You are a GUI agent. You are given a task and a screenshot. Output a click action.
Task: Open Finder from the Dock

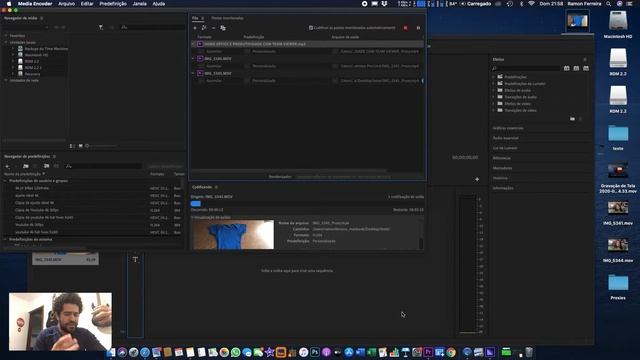coord(111,352)
